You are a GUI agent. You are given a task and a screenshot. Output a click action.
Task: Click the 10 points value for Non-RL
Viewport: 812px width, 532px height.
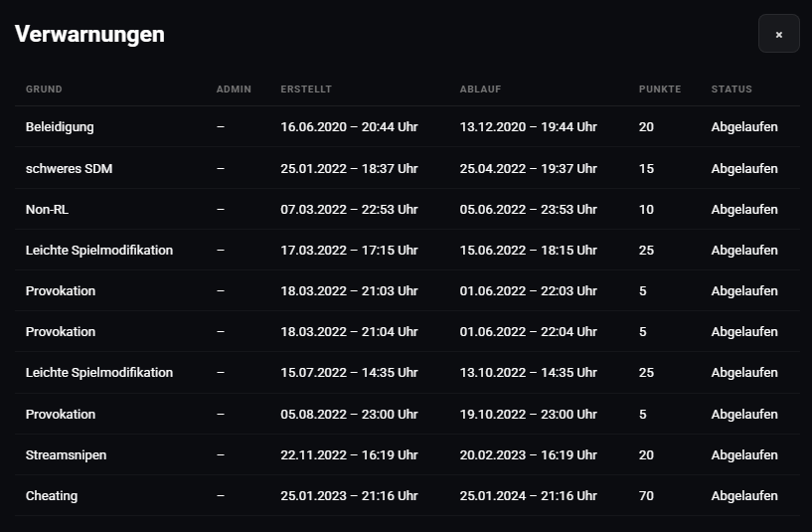(x=646, y=209)
